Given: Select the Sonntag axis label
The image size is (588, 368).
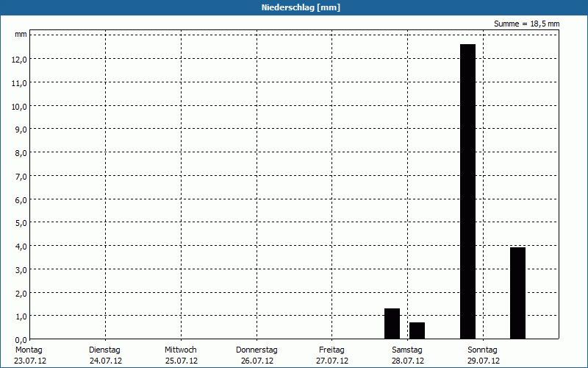Looking at the screenshot, I should pyautogui.click(x=482, y=350).
